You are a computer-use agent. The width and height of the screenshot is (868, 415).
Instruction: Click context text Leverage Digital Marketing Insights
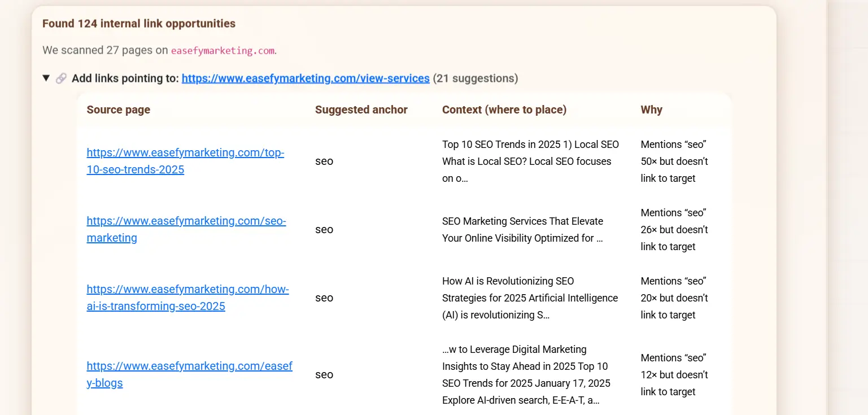526,374
